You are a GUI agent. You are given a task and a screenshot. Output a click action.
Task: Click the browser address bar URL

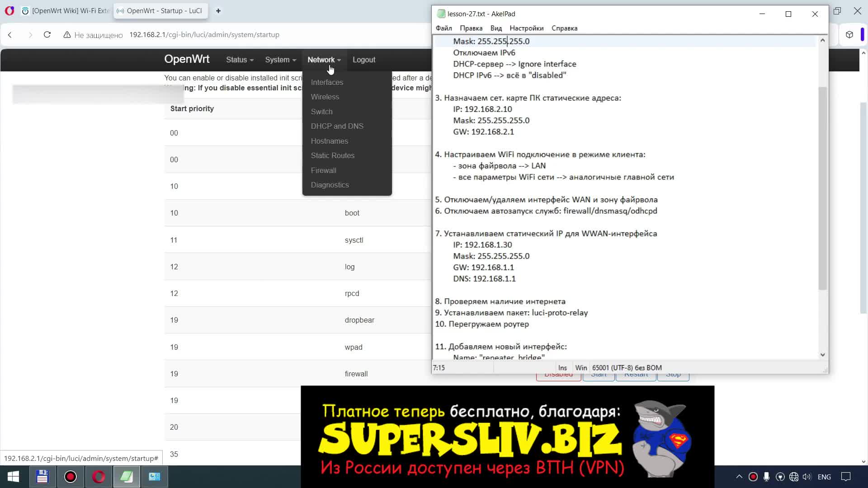(204, 35)
